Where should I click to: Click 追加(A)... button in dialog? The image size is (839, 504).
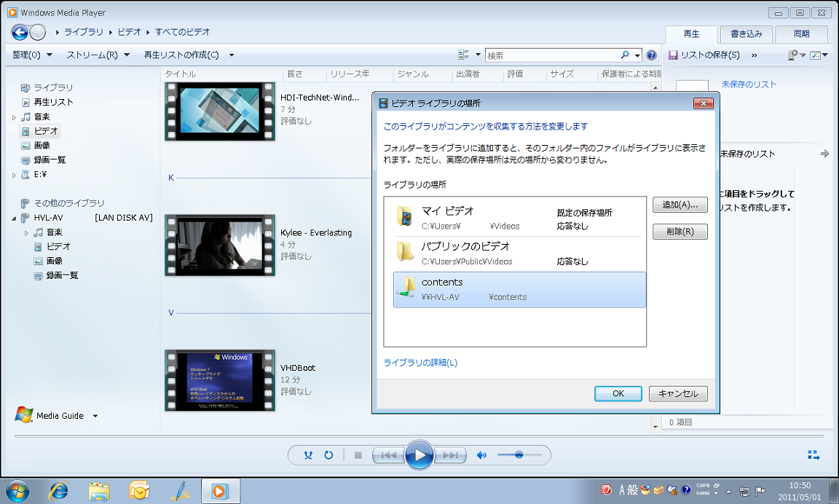[680, 205]
